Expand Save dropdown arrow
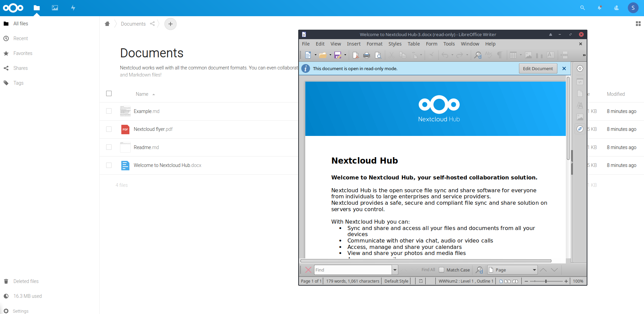Image resolution: width=644 pixels, height=314 pixels. click(x=345, y=55)
